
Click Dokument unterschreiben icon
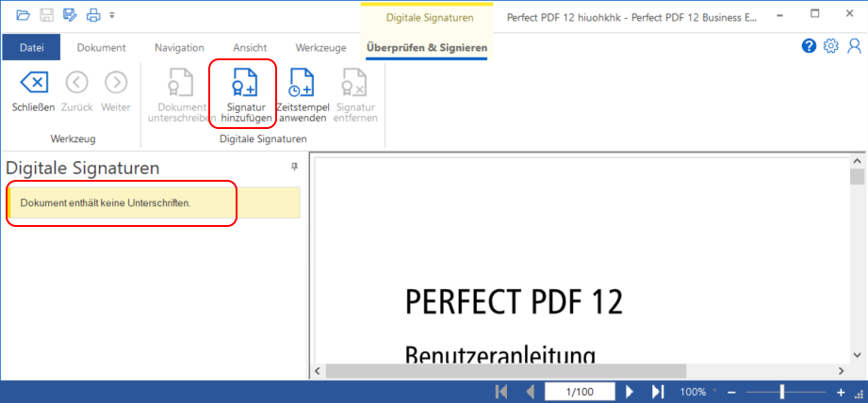(x=182, y=82)
